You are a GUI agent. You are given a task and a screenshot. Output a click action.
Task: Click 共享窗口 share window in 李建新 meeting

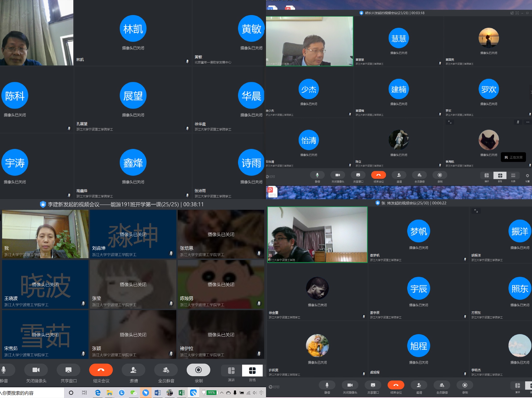pyautogui.click(x=69, y=370)
